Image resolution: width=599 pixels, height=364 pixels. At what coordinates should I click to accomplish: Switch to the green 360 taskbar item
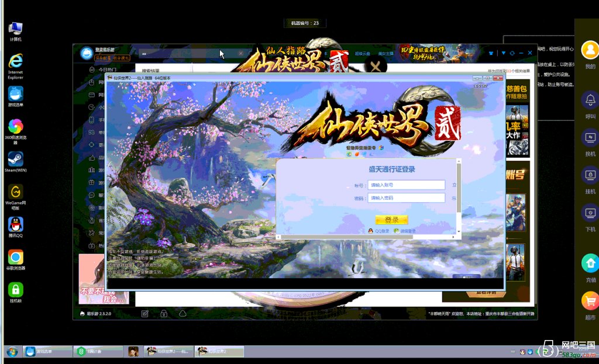click(x=98, y=351)
